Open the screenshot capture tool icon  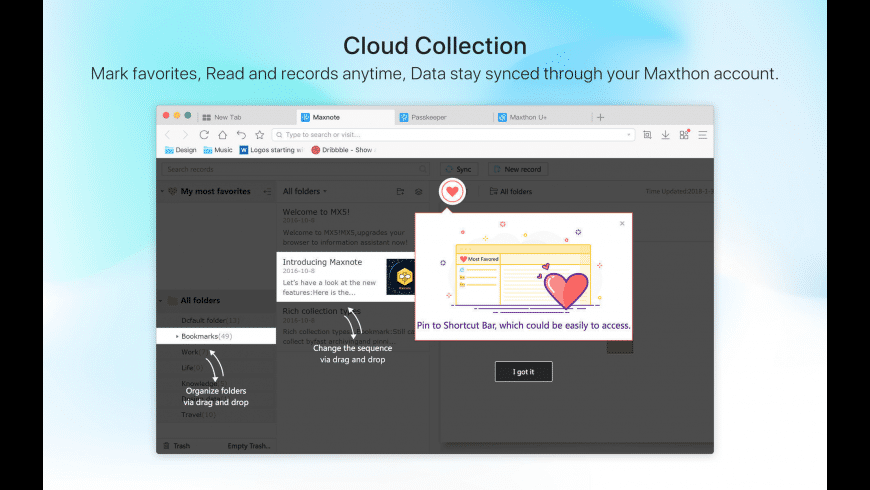click(x=647, y=135)
